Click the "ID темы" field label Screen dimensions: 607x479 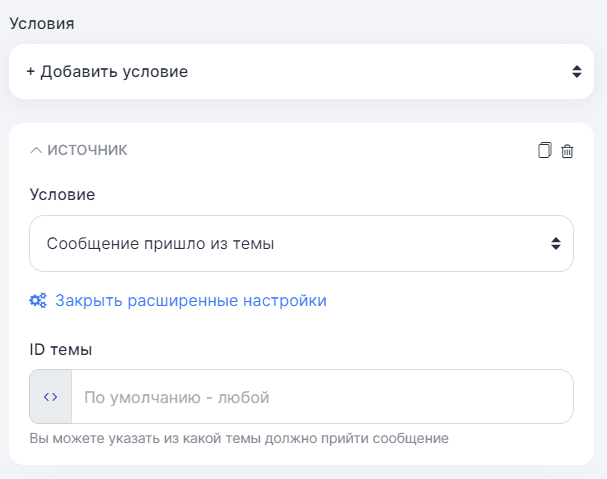tap(61, 350)
